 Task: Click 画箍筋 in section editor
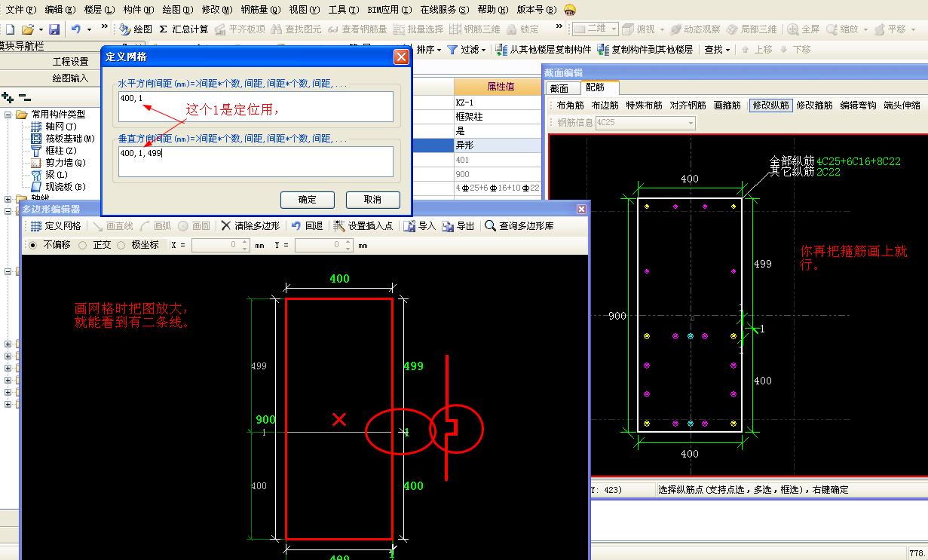pyautogui.click(x=727, y=106)
